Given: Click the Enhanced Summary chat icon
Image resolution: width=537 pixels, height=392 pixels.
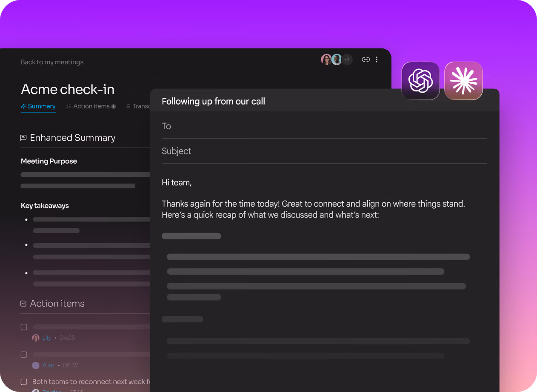Looking at the screenshot, I should click(23, 138).
